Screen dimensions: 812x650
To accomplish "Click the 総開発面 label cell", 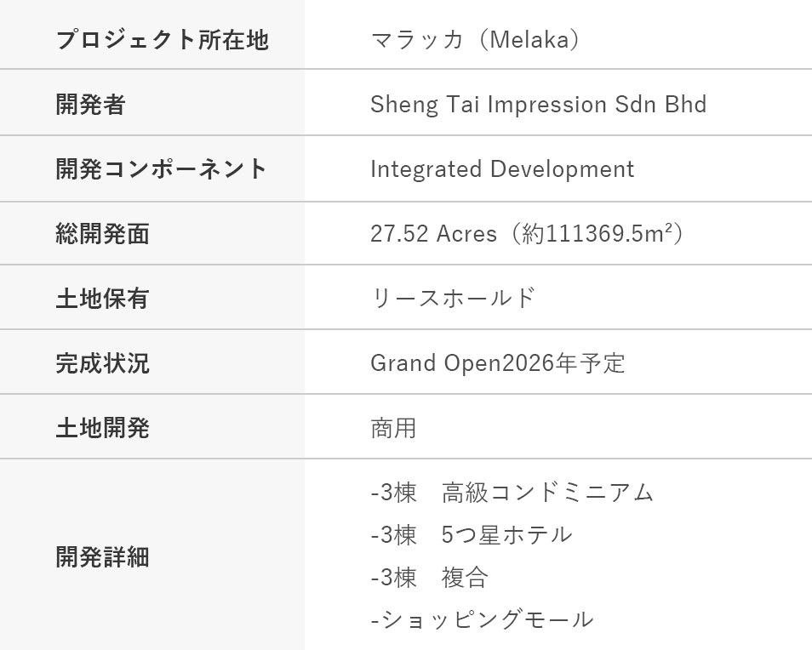I will [x=102, y=234].
